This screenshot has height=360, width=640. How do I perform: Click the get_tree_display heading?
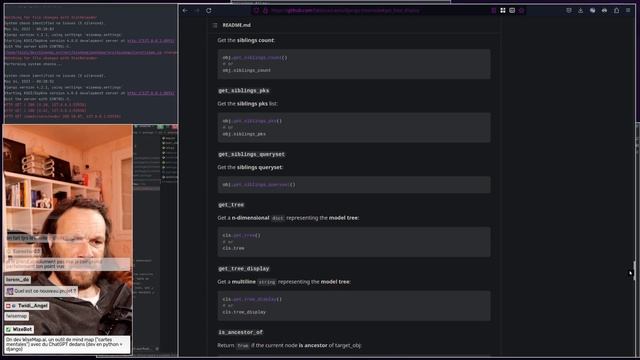(244, 269)
